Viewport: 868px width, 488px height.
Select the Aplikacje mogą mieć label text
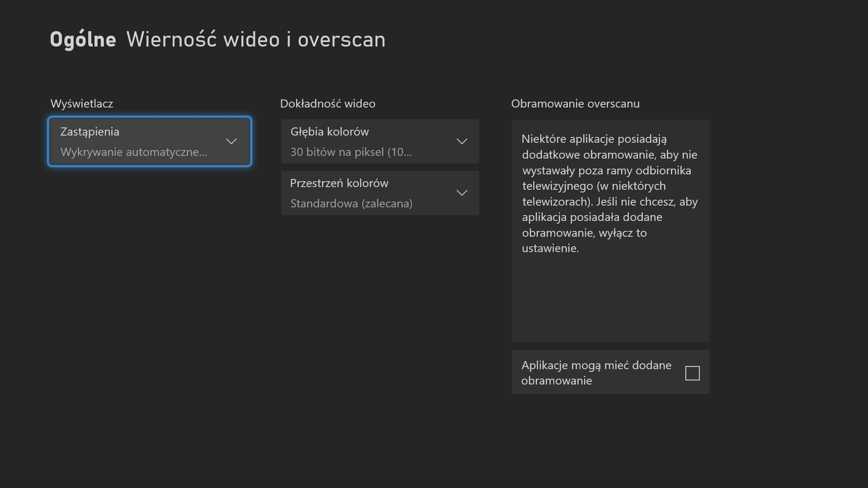point(596,373)
